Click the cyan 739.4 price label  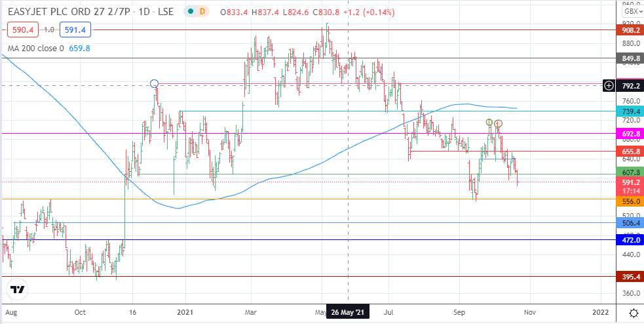point(630,111)
